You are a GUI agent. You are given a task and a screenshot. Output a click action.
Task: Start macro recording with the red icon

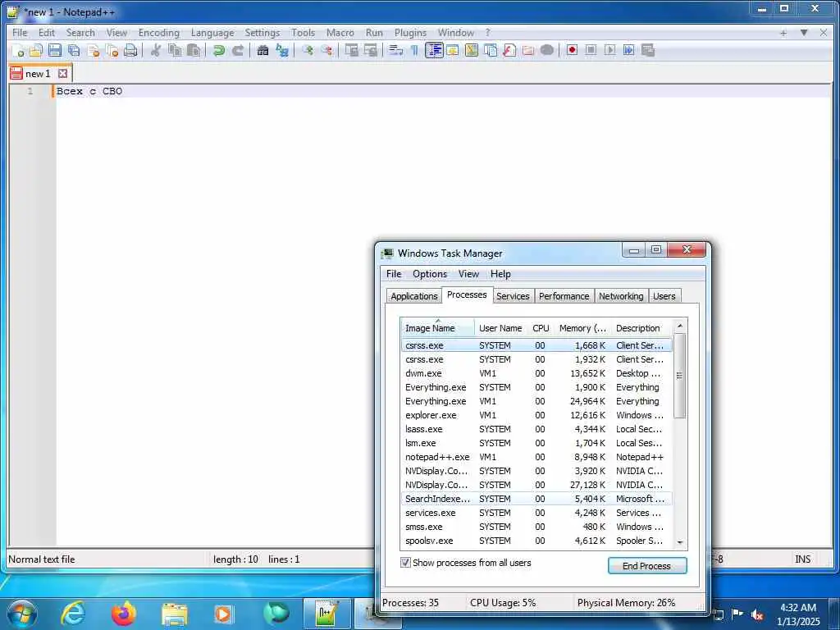pos(572,50)
